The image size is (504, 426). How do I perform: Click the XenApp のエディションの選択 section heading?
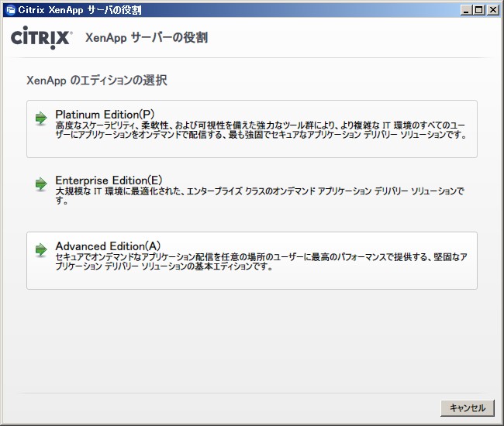[97, 80]
